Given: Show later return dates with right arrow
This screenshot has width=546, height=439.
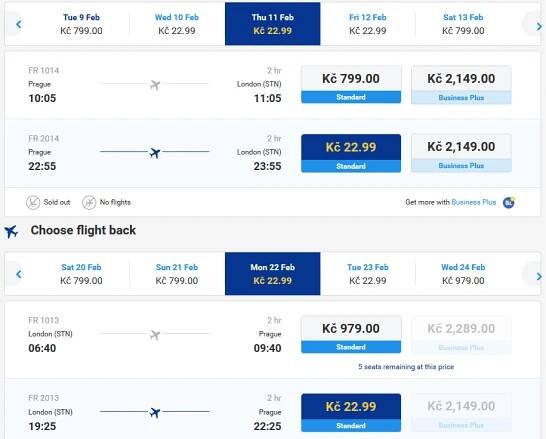Looking at the screenshot, I should [539, 276].
